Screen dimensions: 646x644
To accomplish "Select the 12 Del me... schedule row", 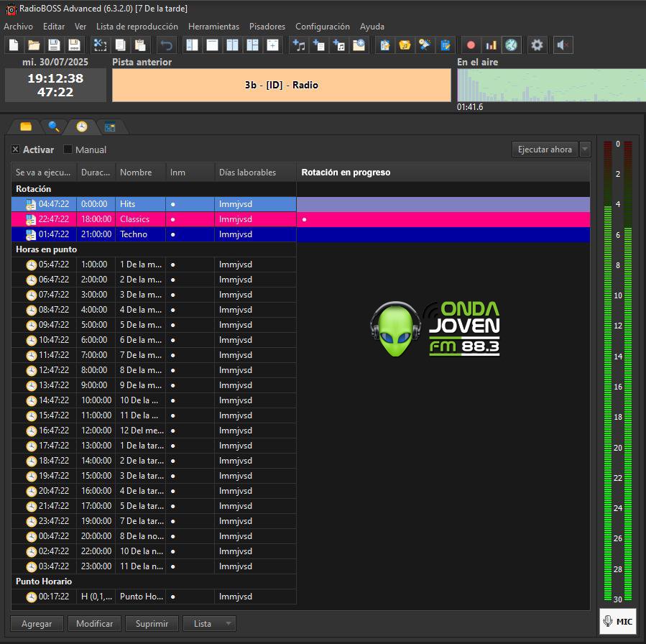I will click(x=154, y=431).
